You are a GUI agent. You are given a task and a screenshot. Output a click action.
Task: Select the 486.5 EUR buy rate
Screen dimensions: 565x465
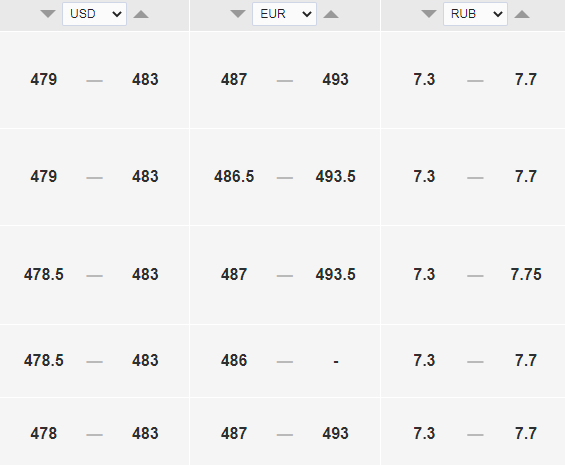click(x=234, y=177)
